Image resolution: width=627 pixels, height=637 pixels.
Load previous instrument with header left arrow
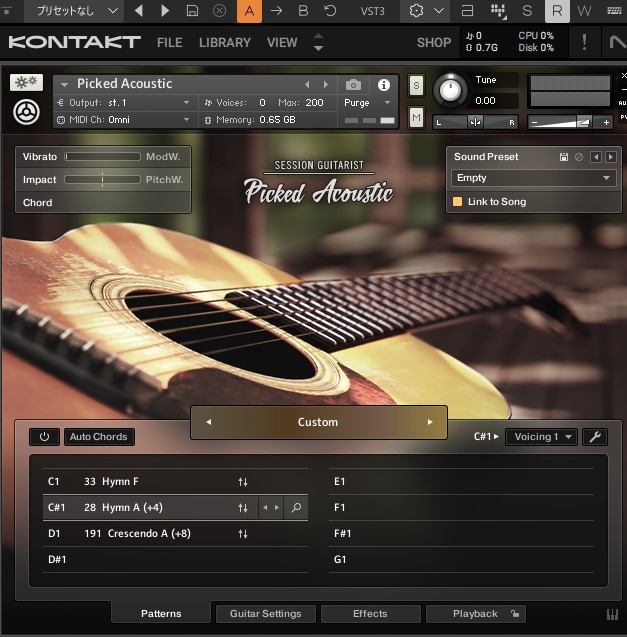(x=307, y=84)
